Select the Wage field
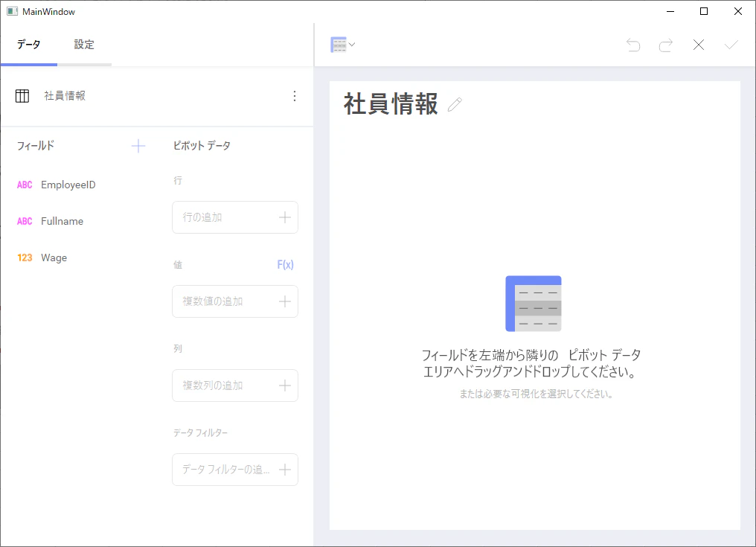This screenshot has width=756, height=547. click(x=54, y=257)
